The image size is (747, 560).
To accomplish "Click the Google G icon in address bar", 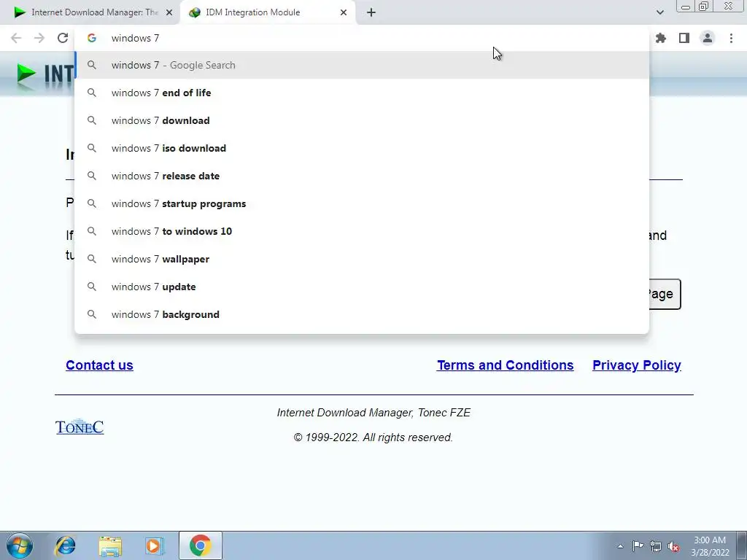I will coord(91,38).
